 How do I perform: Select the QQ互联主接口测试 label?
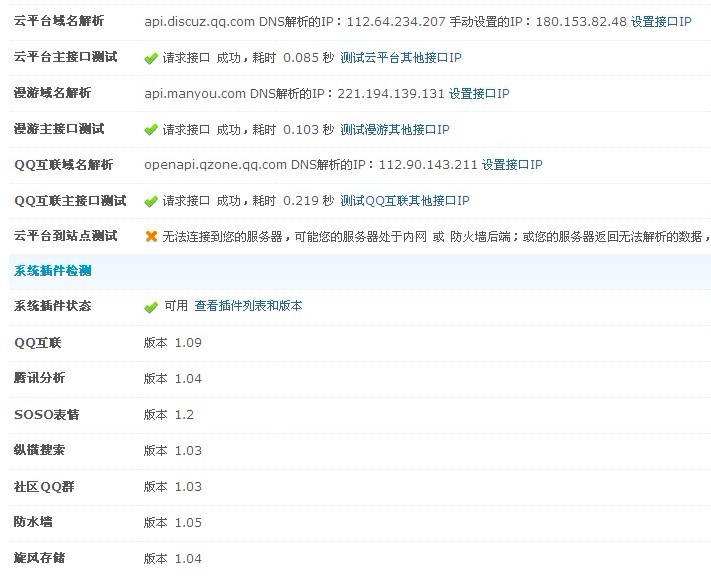70,200
